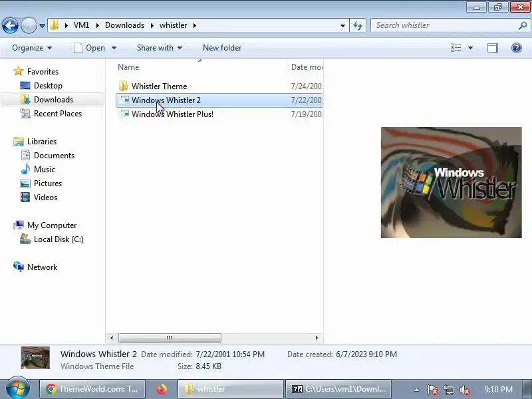Screen dimensions: 532x399
Task: Open the Action Center flag icon
Action: click(x=432, y=390)
